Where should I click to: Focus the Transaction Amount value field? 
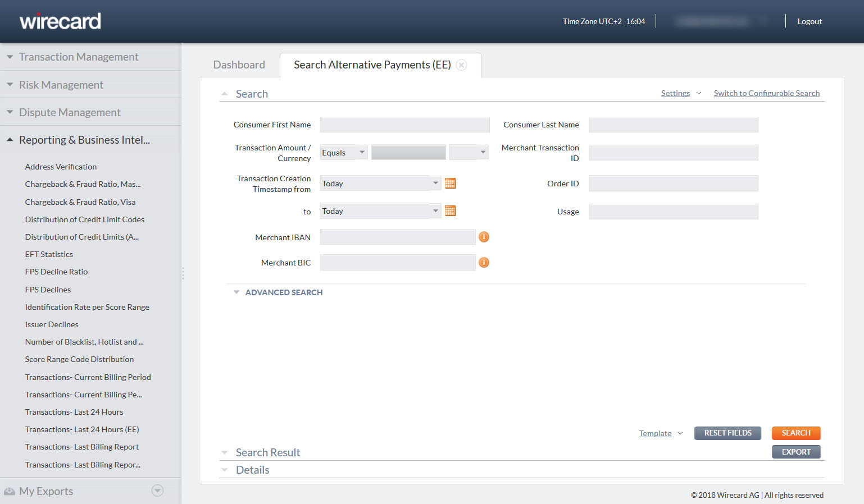coord(408,152)
